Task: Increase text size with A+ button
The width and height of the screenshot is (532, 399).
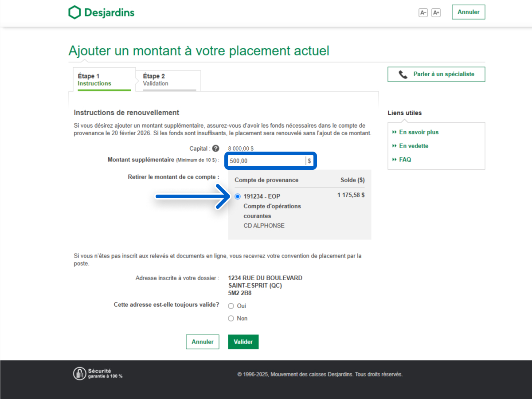Action: [436, 13]
